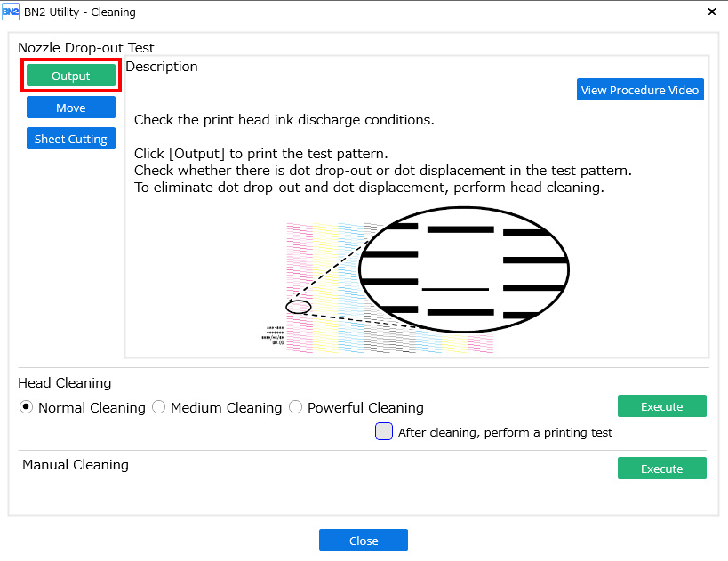Open the View Procedure Video link
Viewport: 728px width, 561px height.
tap(640, 90)
